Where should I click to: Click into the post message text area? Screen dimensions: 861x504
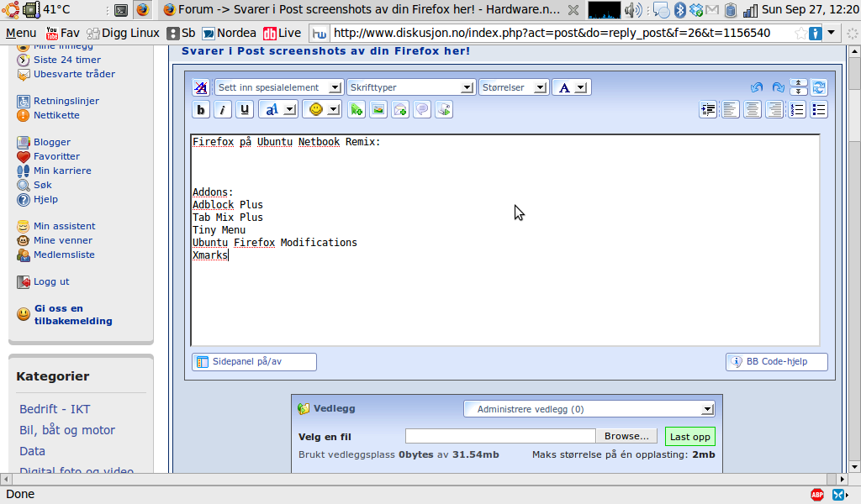pyautogui.click(x=505, y=240)
